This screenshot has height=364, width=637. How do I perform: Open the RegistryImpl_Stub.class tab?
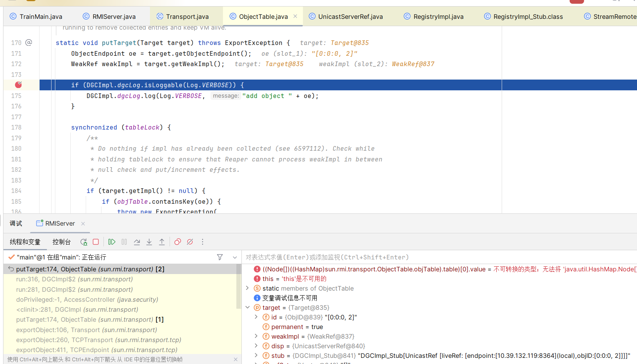click(x=523, y=17)
